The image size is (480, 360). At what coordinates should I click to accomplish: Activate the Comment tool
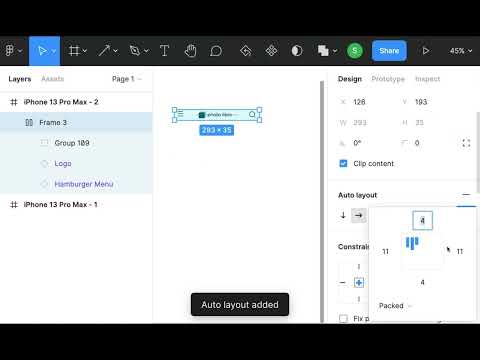click(x=216, y=51)
